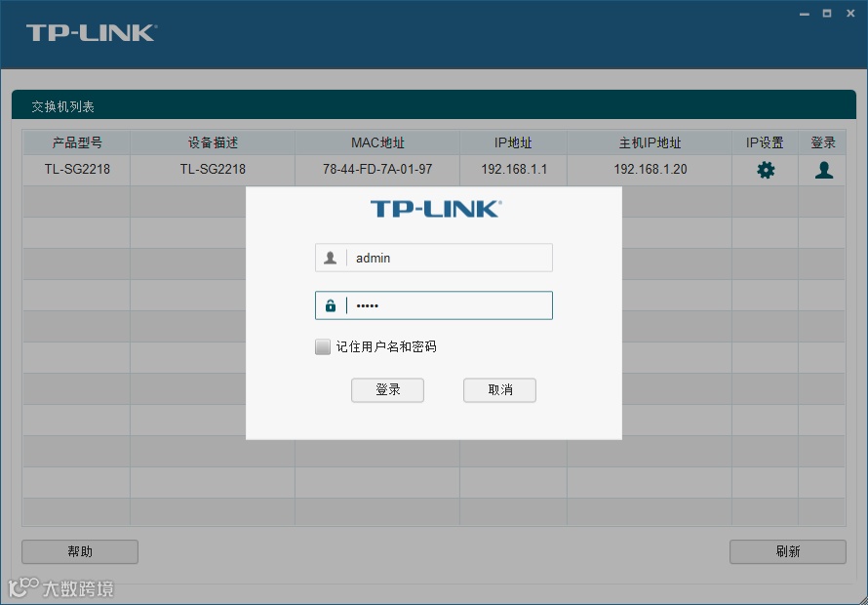Click the TP-LINK logo in login dialog
The image size is (868, 605).
[x=436, y=209]
